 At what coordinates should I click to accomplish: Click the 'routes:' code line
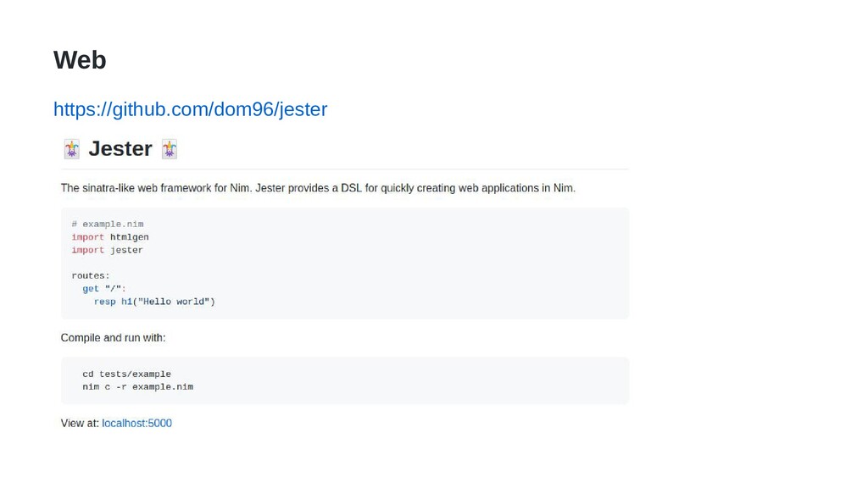[x=91, y=275]
